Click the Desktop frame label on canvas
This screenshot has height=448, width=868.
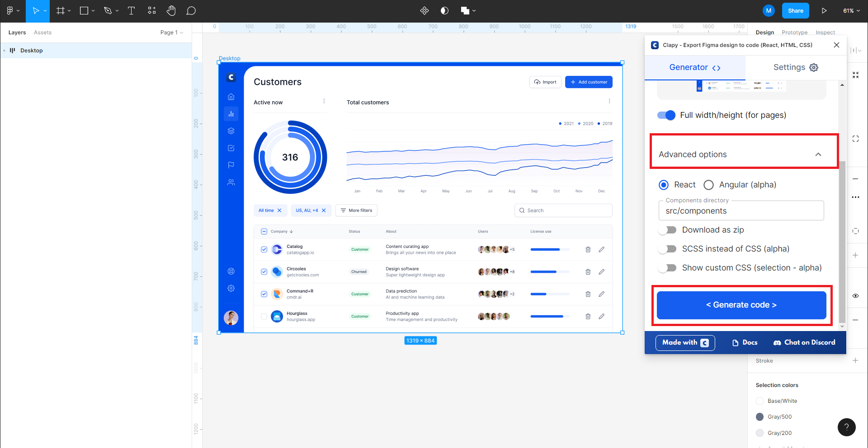coord(230,58)
